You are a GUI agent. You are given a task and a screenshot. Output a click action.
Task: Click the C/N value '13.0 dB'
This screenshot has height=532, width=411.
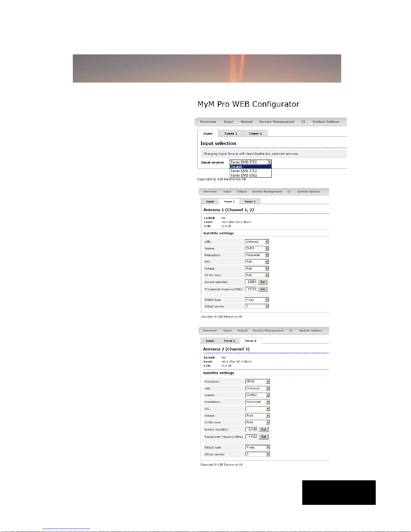[226, 366]
